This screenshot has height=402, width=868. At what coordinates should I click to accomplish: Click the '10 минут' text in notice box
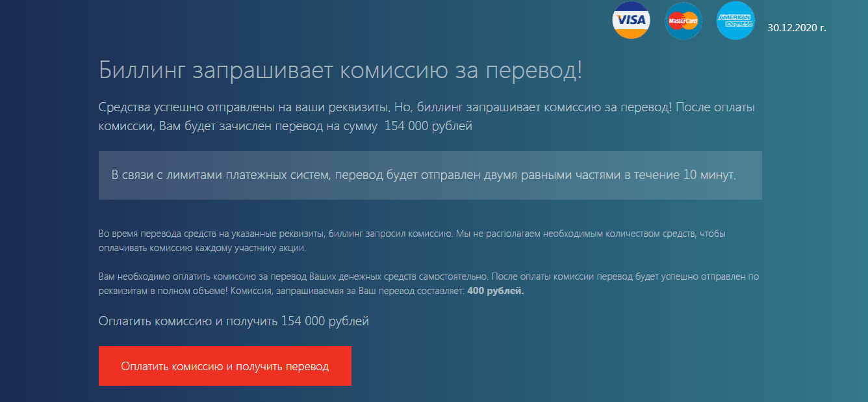coord(709,175)
